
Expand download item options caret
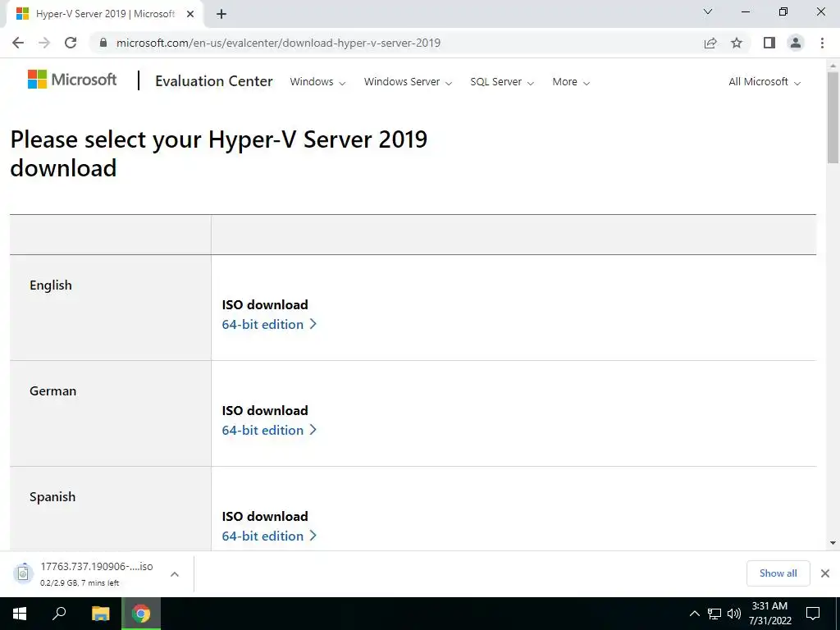[175, 573]
